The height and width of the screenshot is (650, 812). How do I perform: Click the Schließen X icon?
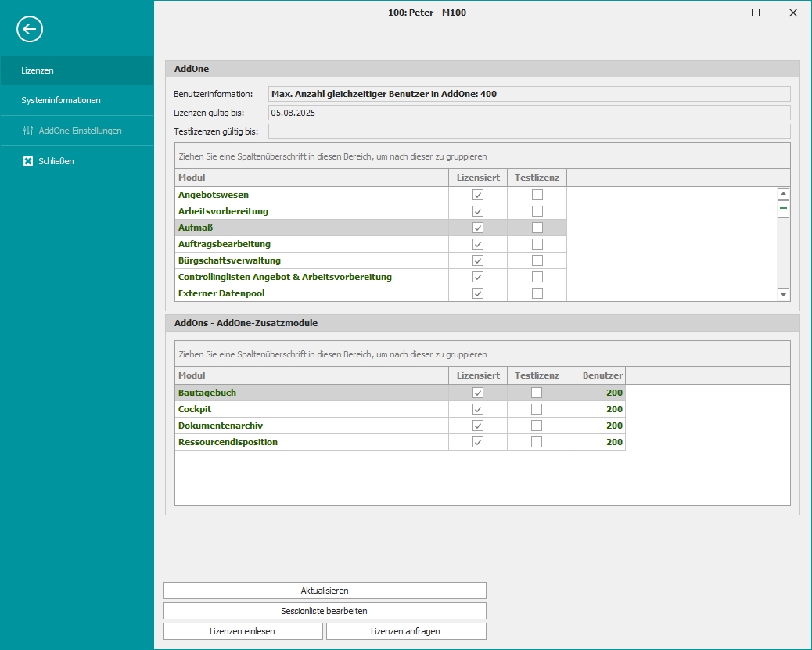coord(28,161)
